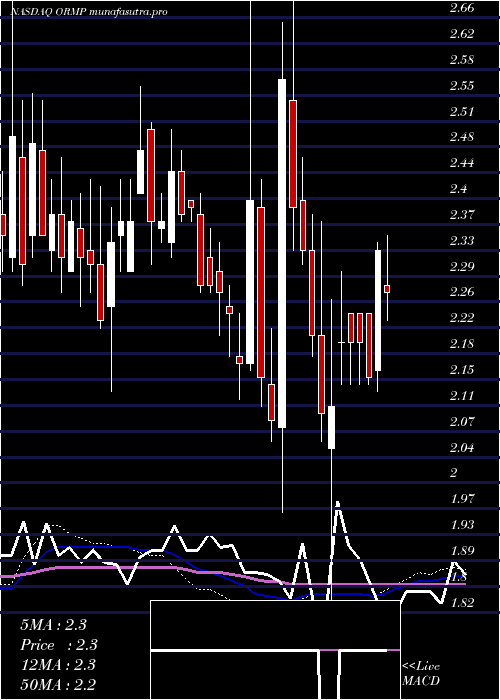Click the MACD label
The width and height of the screenshot is (500, 700).
point(421,681)
